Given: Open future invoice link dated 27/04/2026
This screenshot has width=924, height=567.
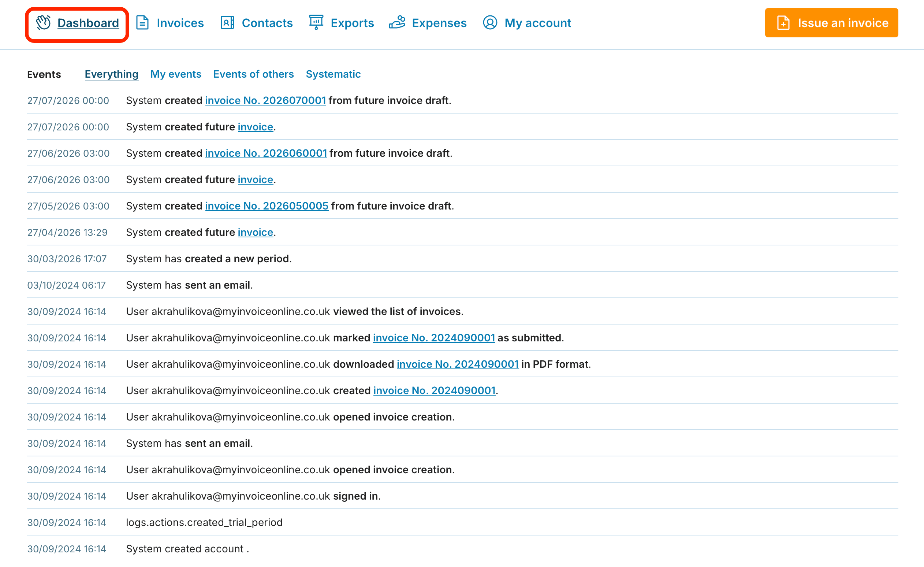Looking at the screenshot, I should tap(256, 232).
